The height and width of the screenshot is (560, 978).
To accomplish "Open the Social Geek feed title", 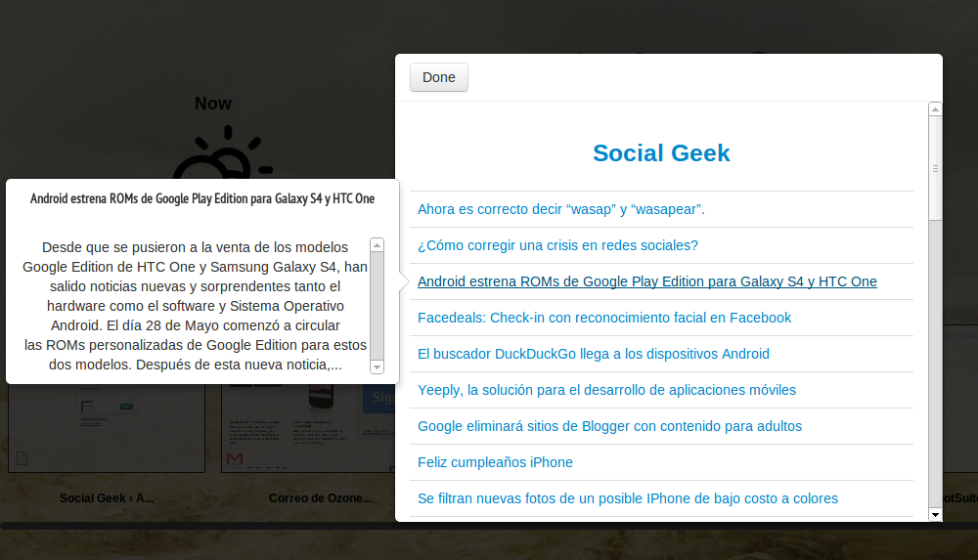I will pos(661,153).
